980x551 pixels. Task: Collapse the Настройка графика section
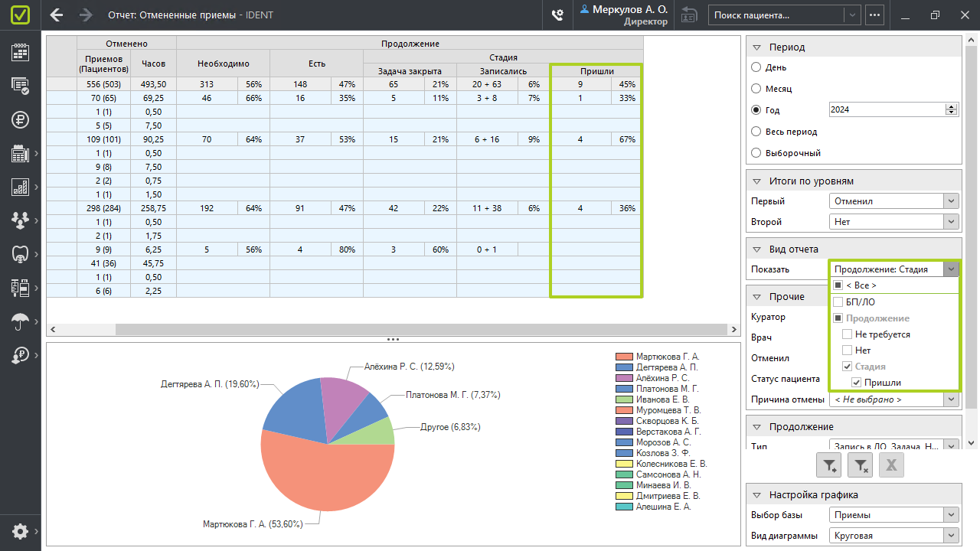coord(756,495)
